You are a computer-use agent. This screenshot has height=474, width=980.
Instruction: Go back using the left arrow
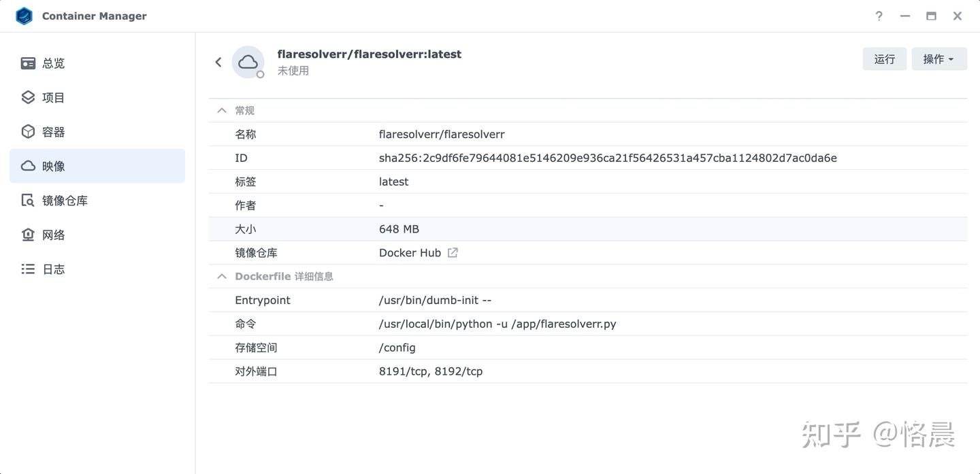(x=218, y=62)
